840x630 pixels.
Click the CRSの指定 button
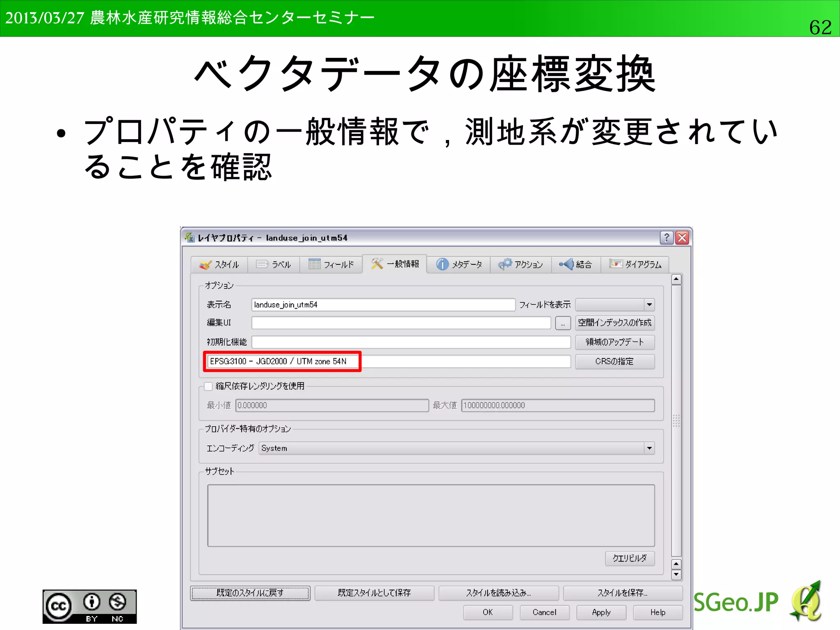pyautogui.click(x=615, y=362)
